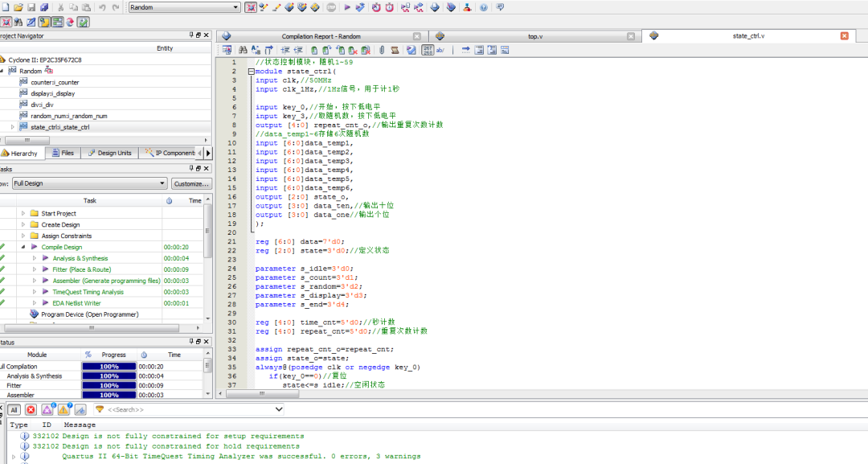Viewport: 868px width, 464px height.
Task: Expand the Start Project task folder
Action: (x=23, y=213)
